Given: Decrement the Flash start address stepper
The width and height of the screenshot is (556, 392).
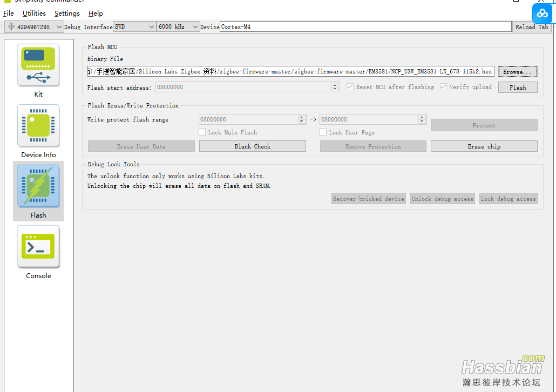Looking at the screenshot, I should [335, 90].
